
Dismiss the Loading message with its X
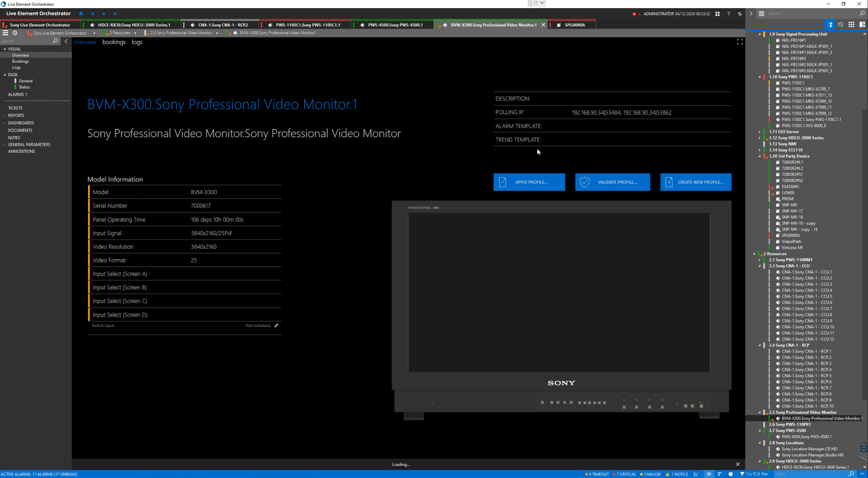point(737,464)
